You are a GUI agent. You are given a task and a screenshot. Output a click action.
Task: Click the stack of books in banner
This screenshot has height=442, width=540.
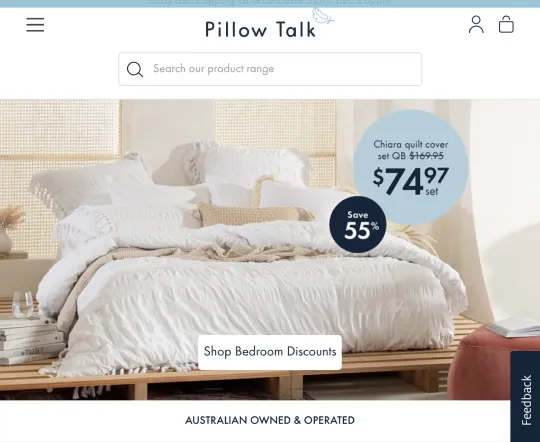32,341
